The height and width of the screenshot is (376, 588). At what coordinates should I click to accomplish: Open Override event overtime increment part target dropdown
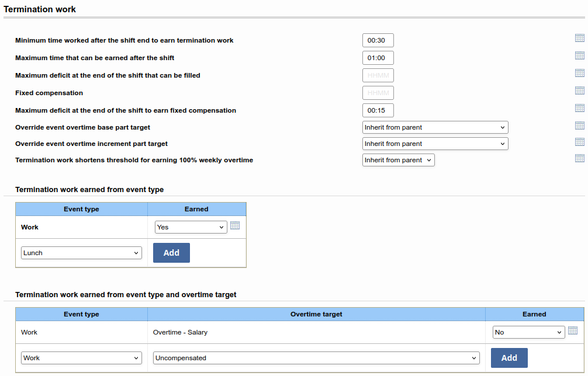point(435,144)
